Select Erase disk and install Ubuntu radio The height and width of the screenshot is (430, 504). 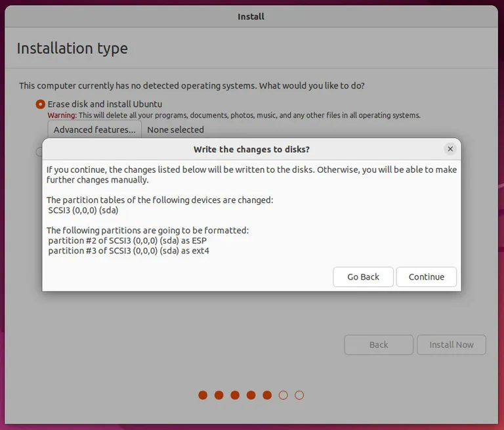(x=40, y=104)
